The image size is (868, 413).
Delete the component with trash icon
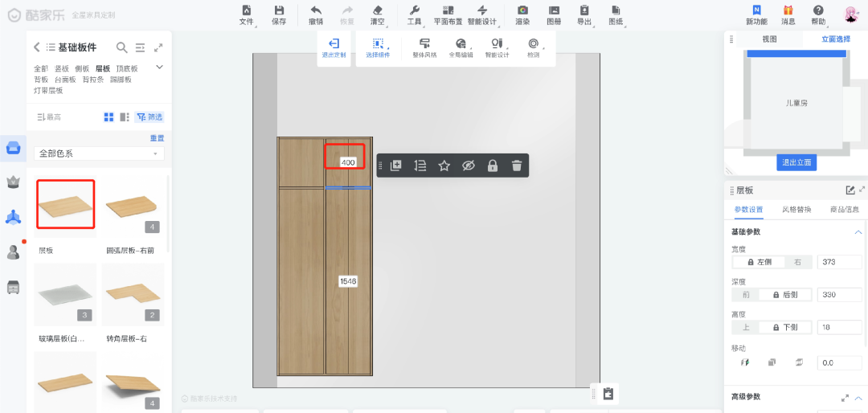[517, 165]
